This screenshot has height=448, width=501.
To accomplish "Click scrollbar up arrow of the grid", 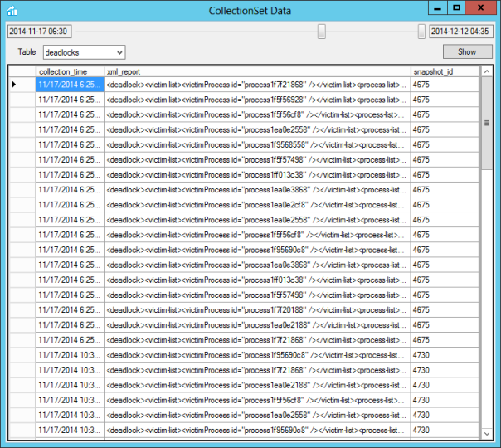I will [x=487, y=71].
